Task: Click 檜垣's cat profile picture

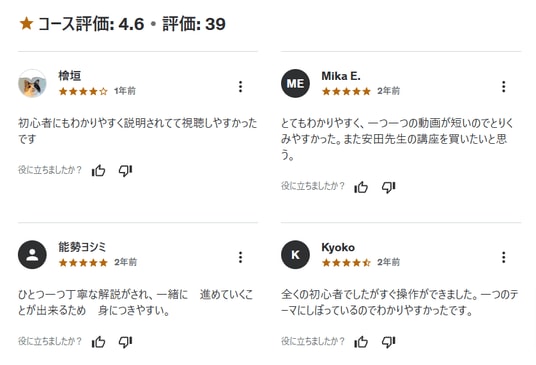Action: pyautogui.click(x=32, y=83)
